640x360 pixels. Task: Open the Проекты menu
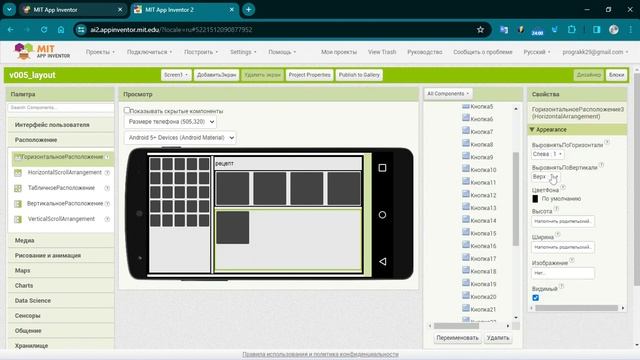pos(100,52)
